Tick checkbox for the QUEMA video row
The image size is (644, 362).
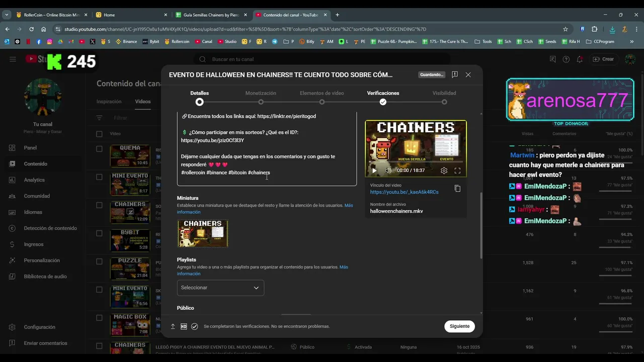coord(99,149)
